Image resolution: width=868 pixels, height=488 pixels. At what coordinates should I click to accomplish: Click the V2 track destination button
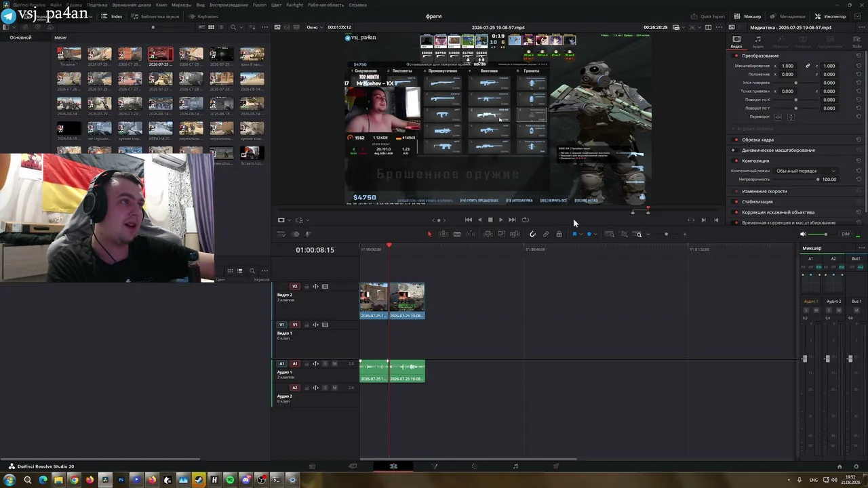(294, 287)
